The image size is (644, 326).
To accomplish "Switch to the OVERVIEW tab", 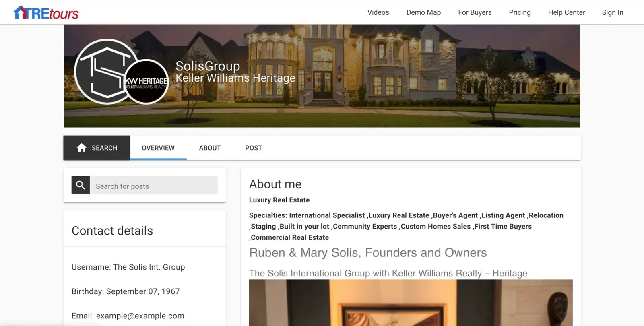I will coord(158,148).
